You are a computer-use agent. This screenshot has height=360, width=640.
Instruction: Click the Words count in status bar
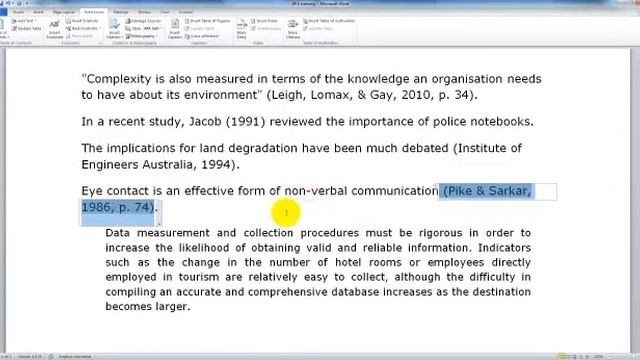coord(29,356)
